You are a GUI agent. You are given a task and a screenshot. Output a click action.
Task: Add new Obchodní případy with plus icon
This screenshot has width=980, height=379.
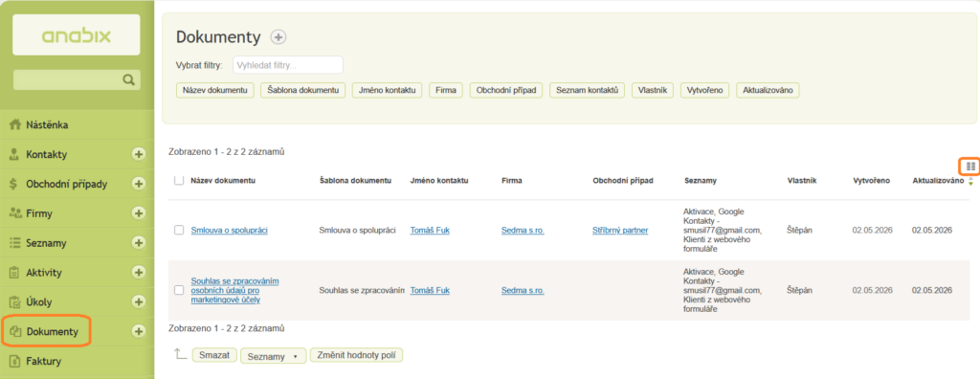click(x=139, y=184)
